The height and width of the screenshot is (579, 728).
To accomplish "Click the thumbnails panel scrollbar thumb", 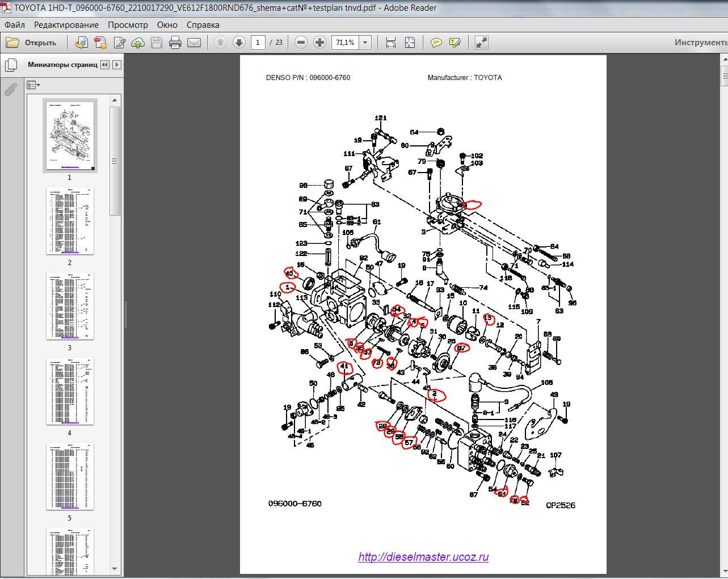I will coord(115,161).
